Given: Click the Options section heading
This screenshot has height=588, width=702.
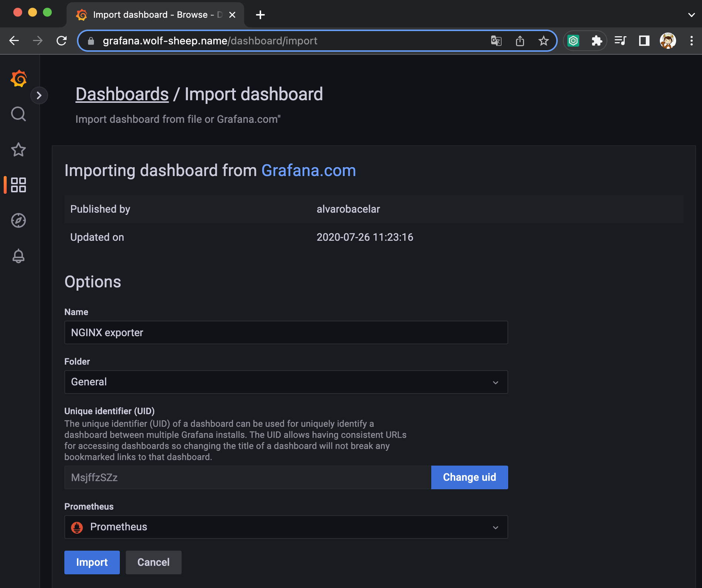Looking at the screenshot, I should [92, 282].
